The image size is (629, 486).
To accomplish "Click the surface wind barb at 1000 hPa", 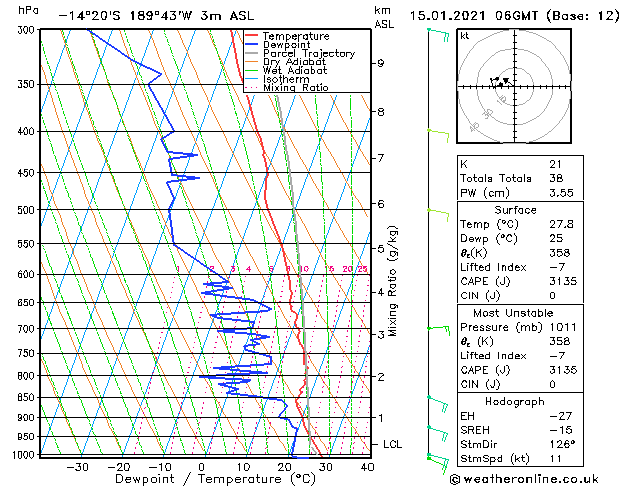I will (x=438, y=464).
